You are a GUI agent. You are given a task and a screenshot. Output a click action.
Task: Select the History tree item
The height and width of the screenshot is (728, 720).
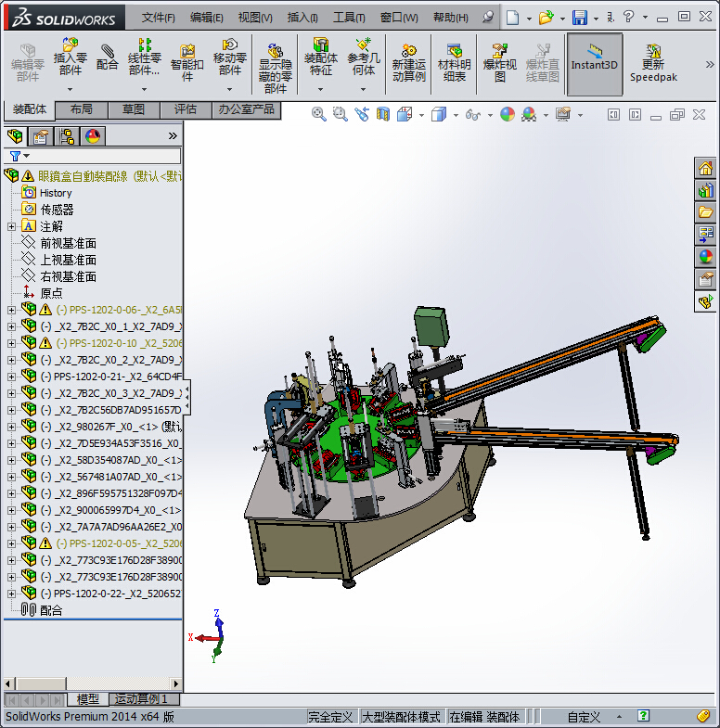[56, 193]
